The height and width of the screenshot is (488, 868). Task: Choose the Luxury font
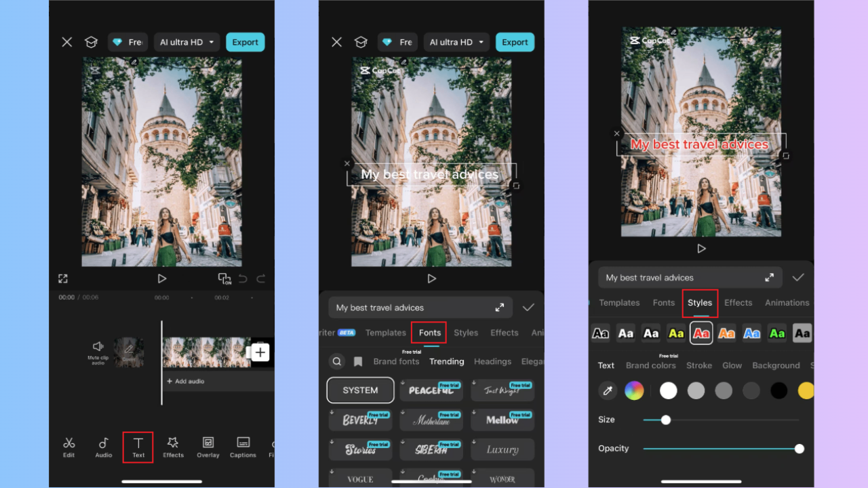point(502,449)
